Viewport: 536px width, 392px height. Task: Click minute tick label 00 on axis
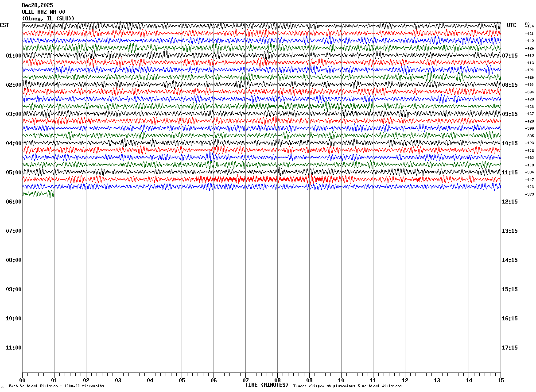22,380
